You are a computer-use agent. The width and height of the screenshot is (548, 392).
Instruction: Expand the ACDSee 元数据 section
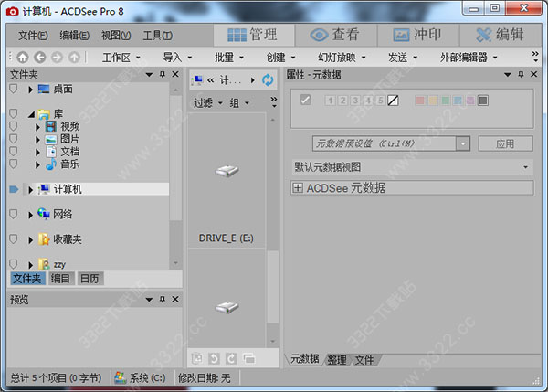click(x=298, y=188)
